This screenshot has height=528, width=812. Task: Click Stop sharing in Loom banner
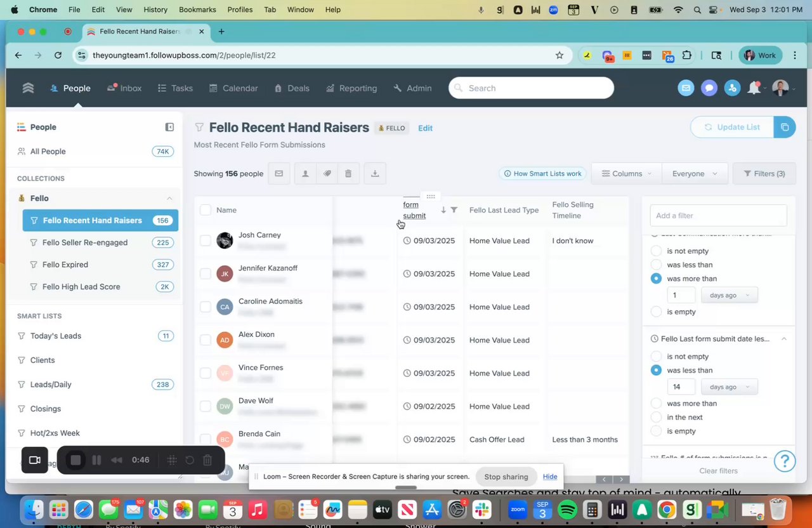[x=506, y=477]
